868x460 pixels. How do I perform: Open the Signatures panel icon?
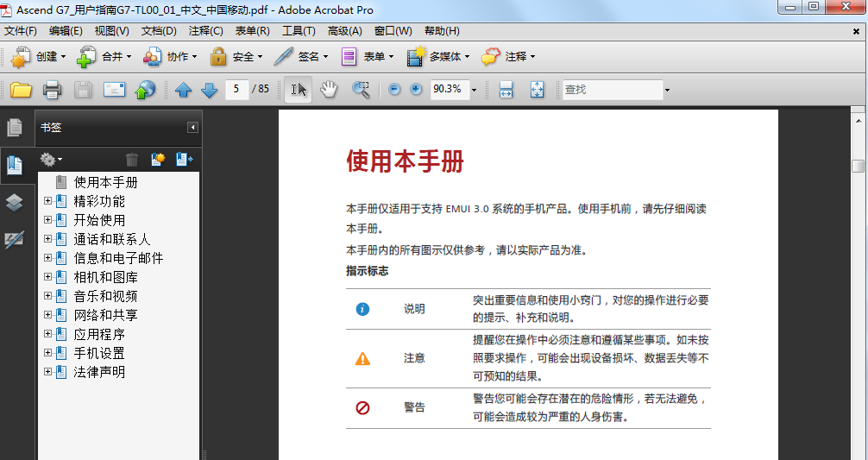click(15, 240)
